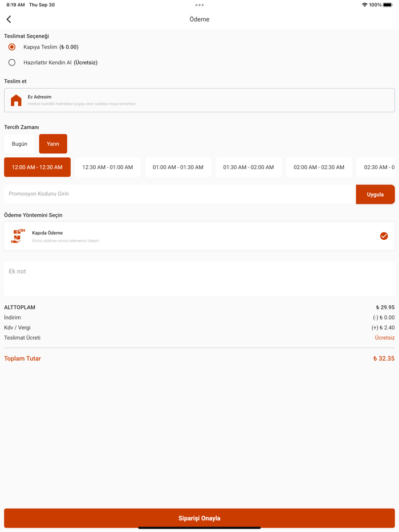Image resolution: width=399 pixels, height=532 pixels.
Task: Choose the 12:30 AM - 01:00 AM slot
Action: tap(108, 167)
